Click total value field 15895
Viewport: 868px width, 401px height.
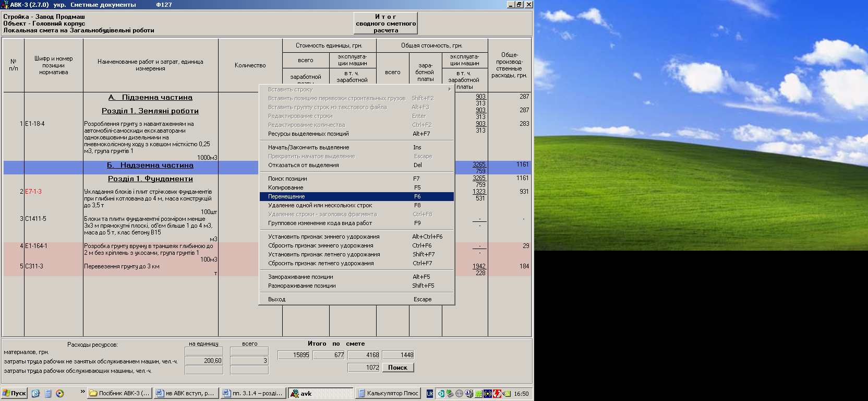coord(294,355)
